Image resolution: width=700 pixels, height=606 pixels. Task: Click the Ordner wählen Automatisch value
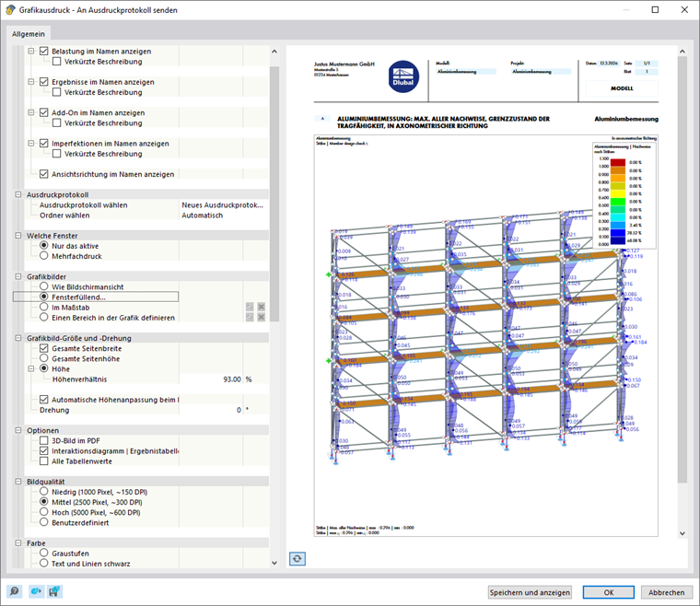coord(223,216)
